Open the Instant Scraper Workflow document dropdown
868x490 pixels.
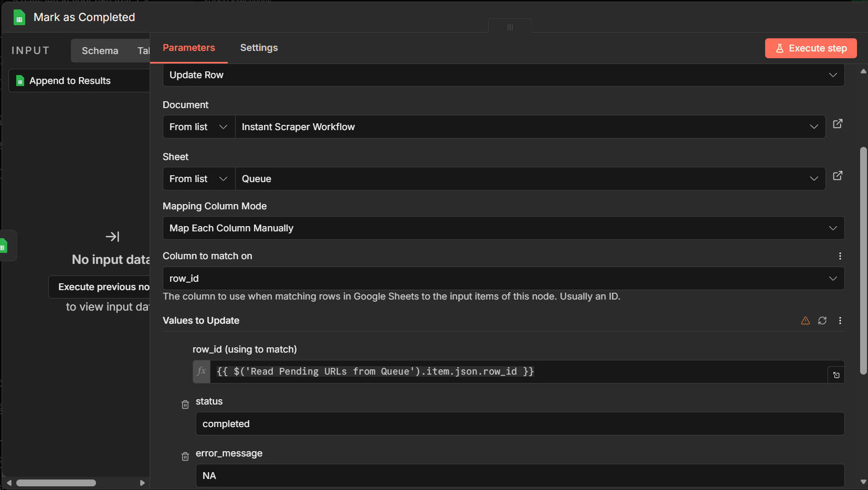(x=530, y=127)
